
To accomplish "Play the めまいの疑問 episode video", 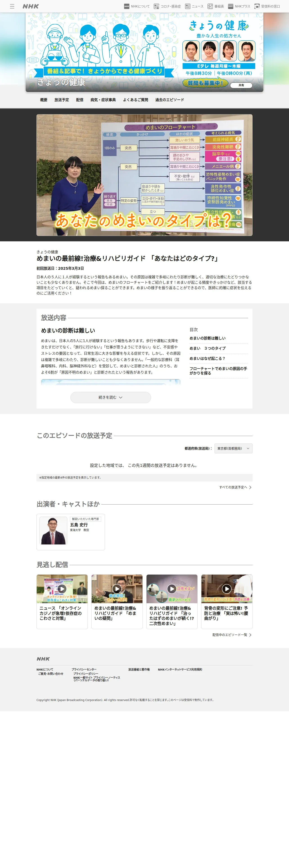I will (x=117, y=588).
